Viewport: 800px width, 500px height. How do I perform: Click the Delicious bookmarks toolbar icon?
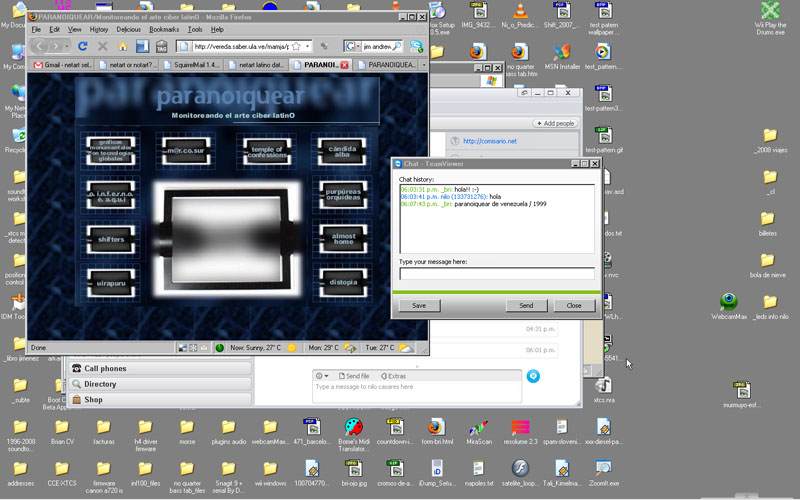coord(142,46)
